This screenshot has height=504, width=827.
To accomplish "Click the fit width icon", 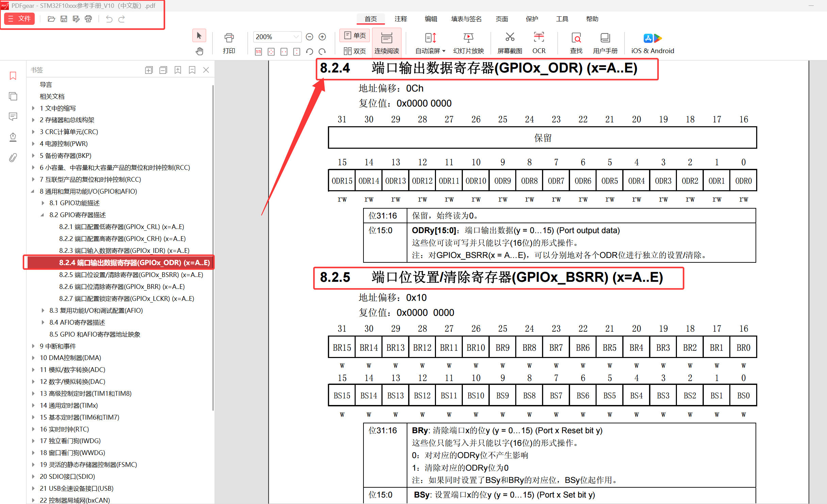I will 284,52.
